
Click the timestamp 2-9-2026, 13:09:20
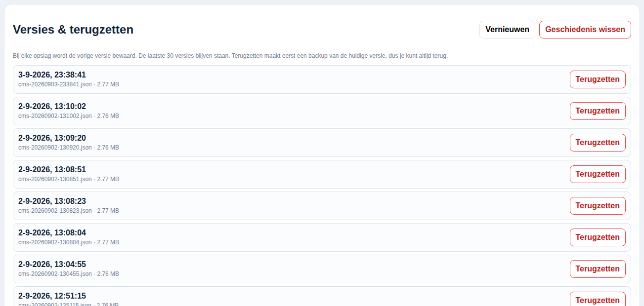coord(52,138)
